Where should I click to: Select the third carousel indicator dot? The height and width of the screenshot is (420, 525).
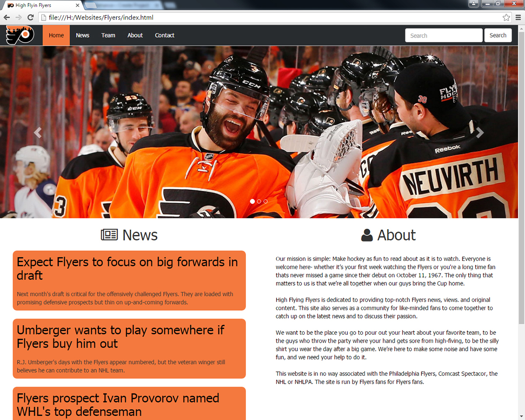pyautogui.click(x=266, y=201)
